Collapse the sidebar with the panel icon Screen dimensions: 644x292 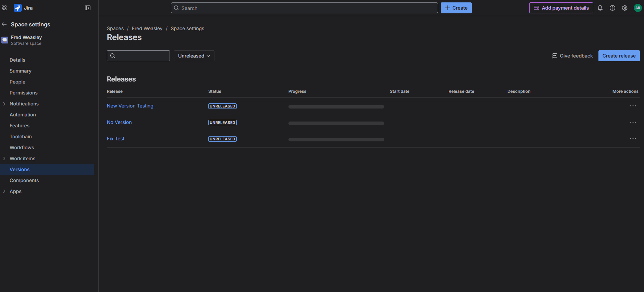tap(88, 8)
